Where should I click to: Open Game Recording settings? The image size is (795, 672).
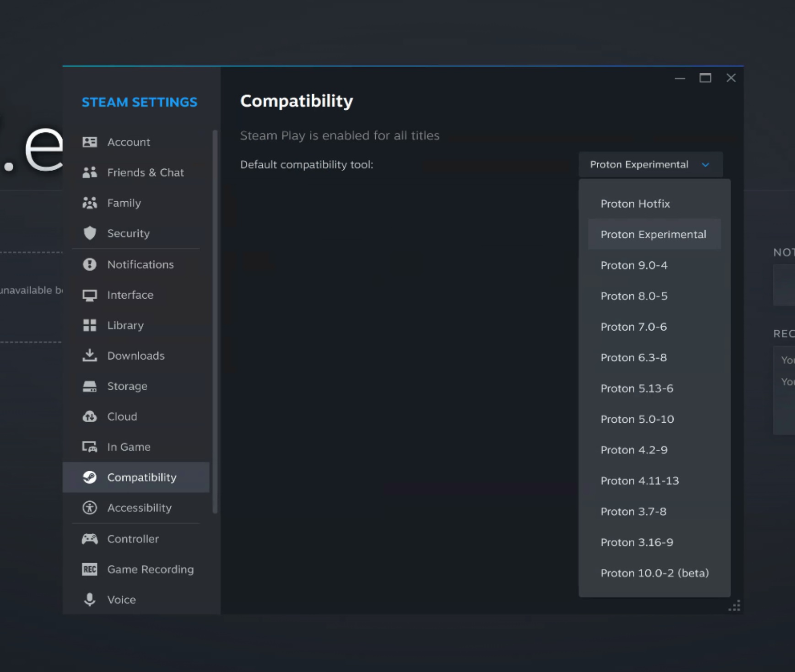136,569
